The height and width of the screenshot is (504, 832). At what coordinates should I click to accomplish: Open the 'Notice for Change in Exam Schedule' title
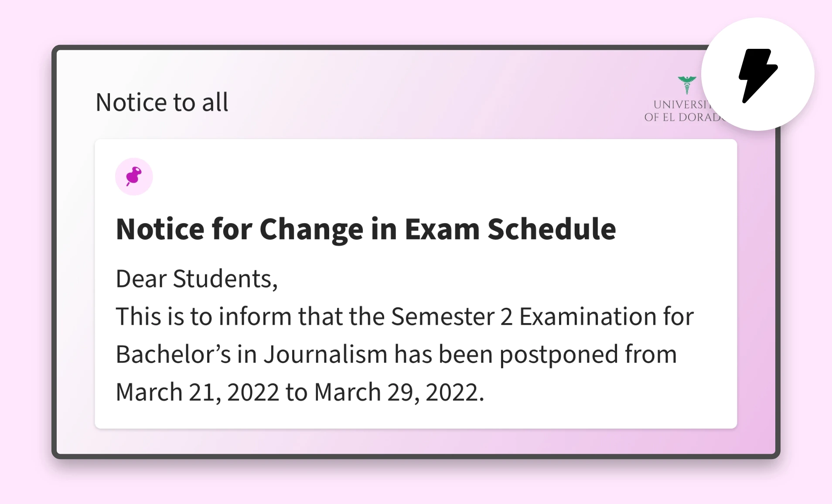(x=366, y=229)
